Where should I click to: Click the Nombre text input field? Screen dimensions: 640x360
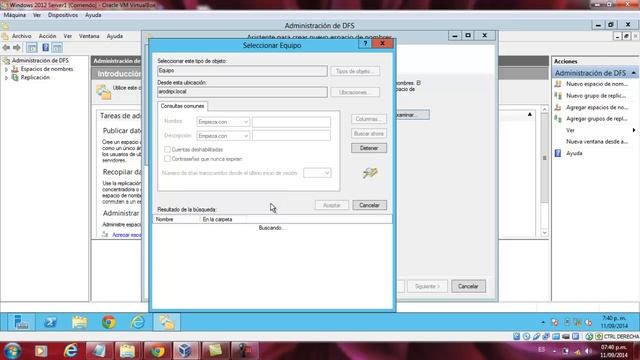(x=291, y=122)
